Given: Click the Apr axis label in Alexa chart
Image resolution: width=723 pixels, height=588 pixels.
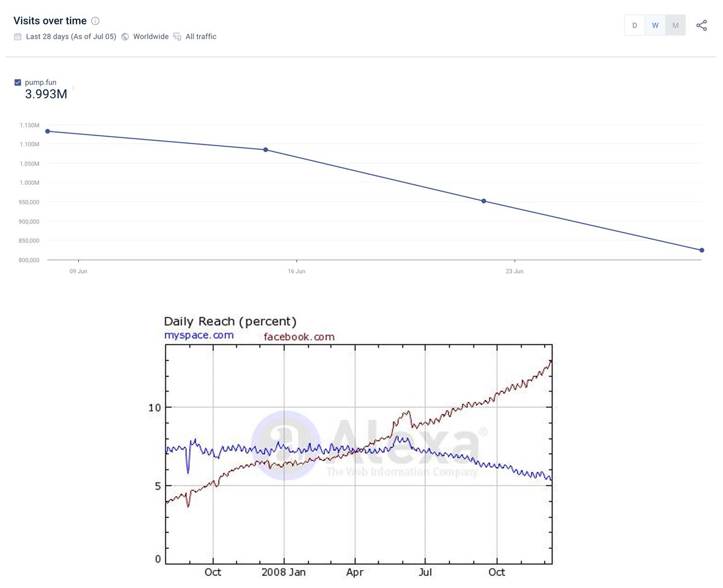Looking at the screenshot, I should pyautogui.click(x=355, y=572).
